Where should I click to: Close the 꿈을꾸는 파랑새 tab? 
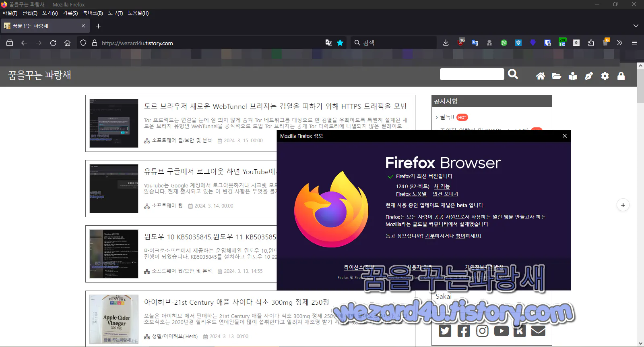83,26
